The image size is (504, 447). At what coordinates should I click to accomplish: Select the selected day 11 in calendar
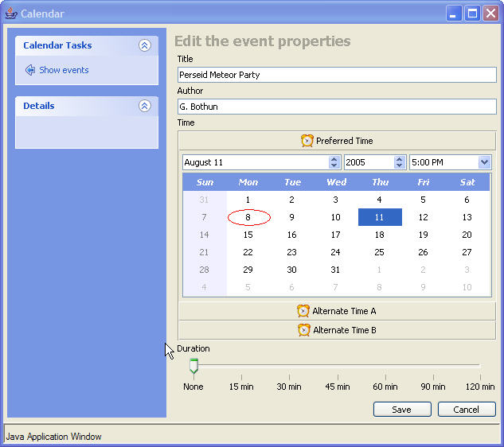[380, 217]
